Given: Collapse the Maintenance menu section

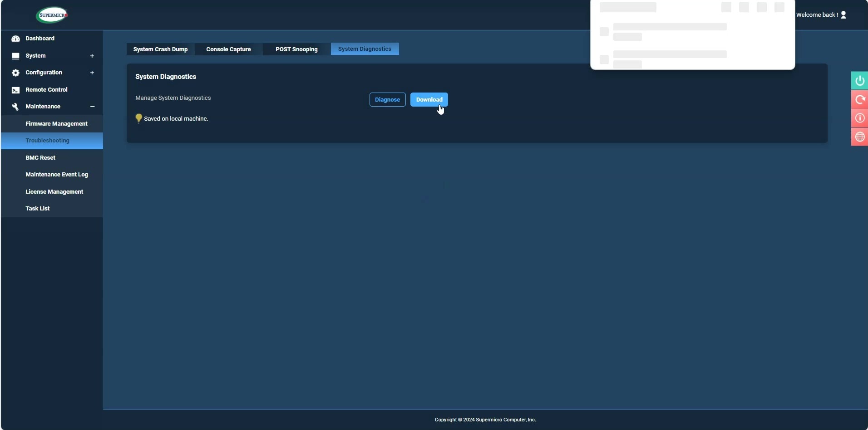Looking at the screenshot, I should pyautogui.click(x=92, y=107).
